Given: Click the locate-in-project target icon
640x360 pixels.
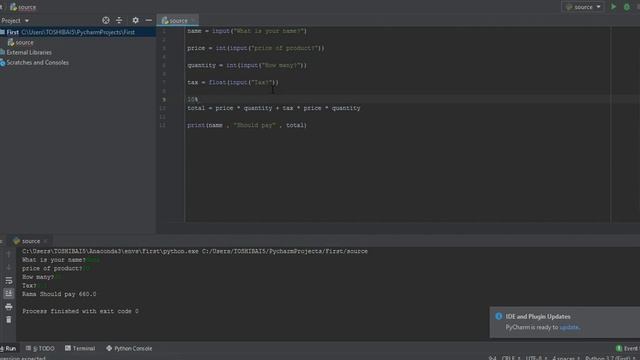Looking at the screenshot, I should 106,20.
